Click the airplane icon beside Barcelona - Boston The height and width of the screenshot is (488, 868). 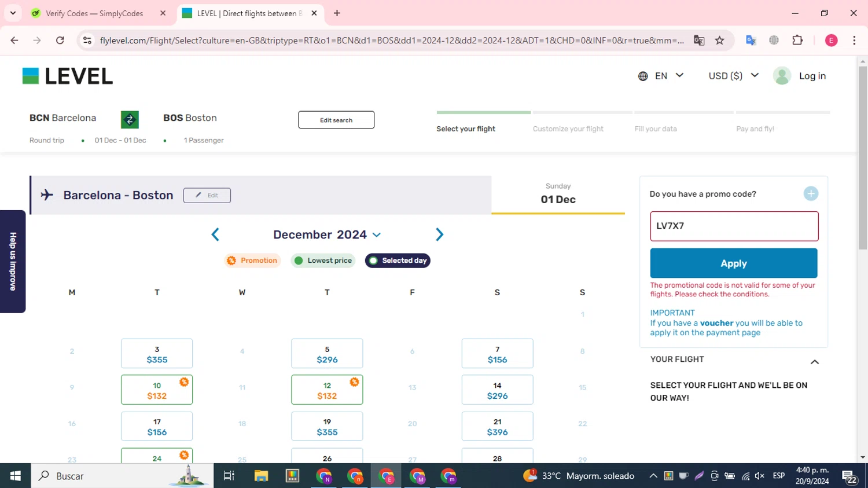(x=47, y=195)
